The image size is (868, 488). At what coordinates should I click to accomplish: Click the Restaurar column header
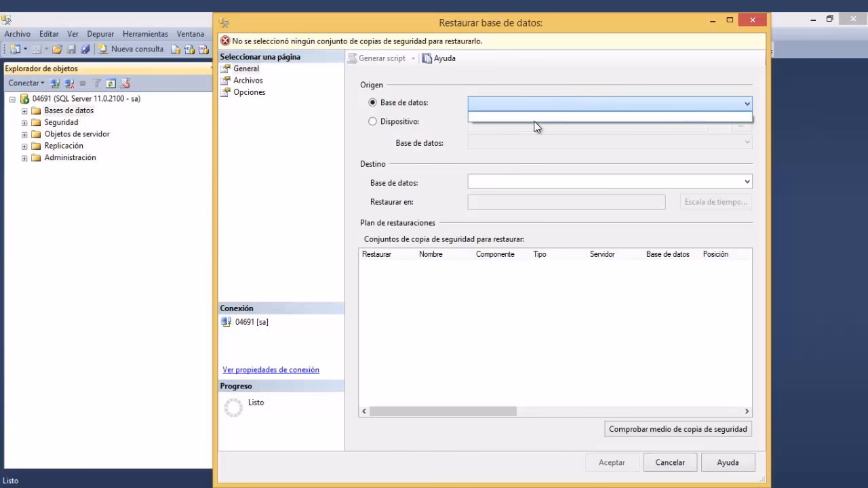coord(376,254)
